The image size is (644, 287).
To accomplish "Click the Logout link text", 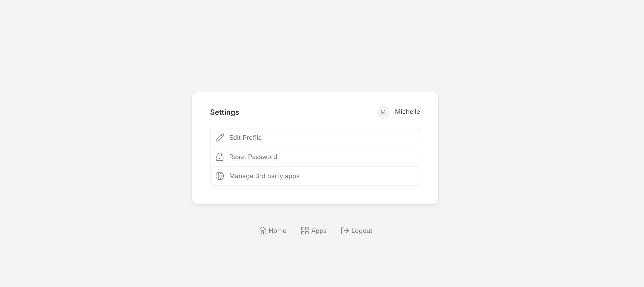I will tap(362, 231).
